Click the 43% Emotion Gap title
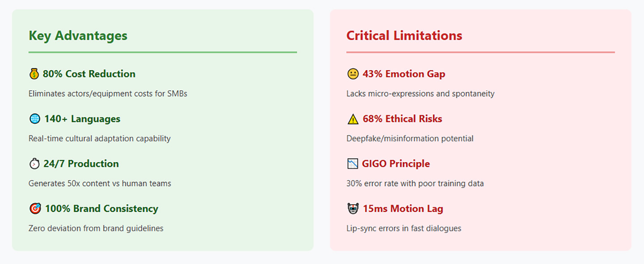This screenshot has height=264, width=644. 404,74
